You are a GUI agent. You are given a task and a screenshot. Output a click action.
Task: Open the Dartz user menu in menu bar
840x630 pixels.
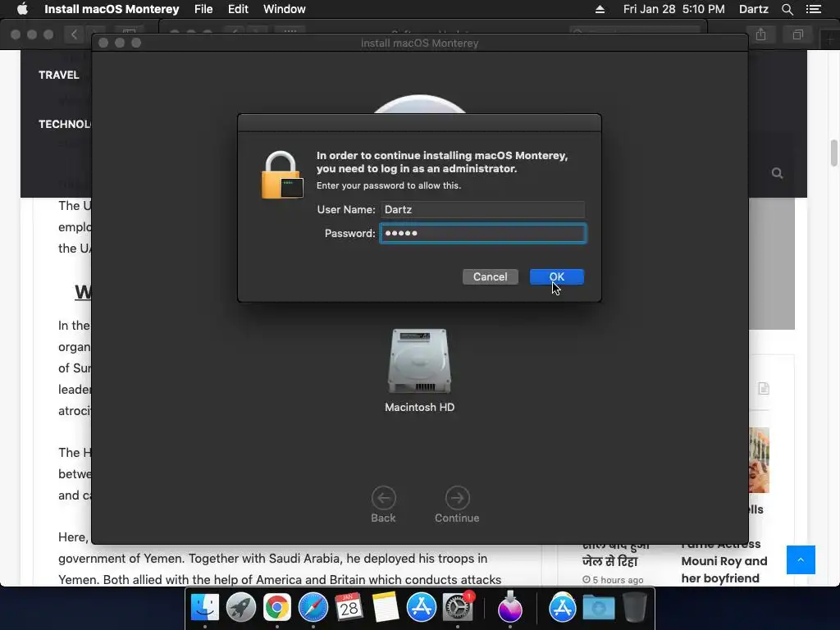click(754, 9)
